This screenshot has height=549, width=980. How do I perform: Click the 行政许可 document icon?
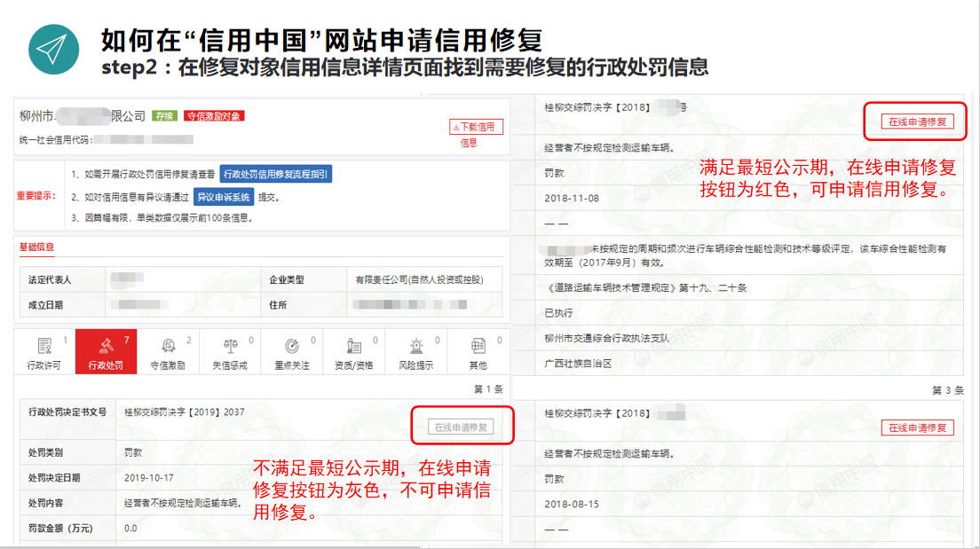point(44,345)
